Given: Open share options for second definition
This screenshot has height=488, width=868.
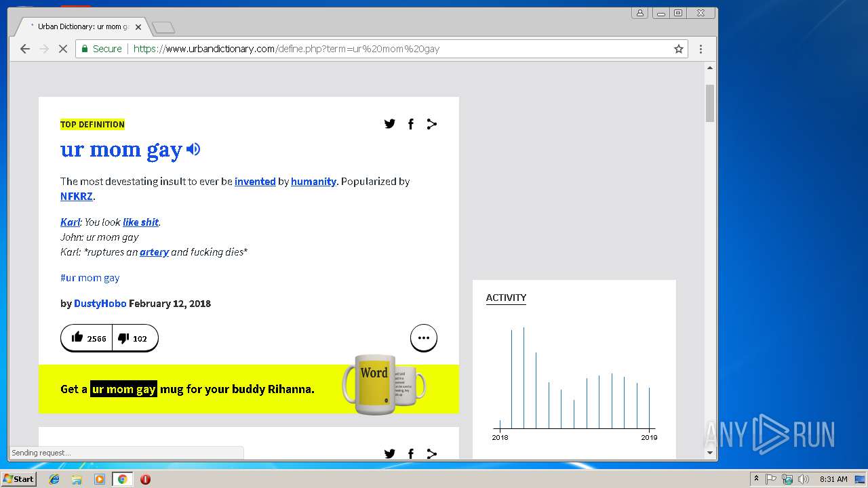Looking at the screenshot, I should coord(431,453).
